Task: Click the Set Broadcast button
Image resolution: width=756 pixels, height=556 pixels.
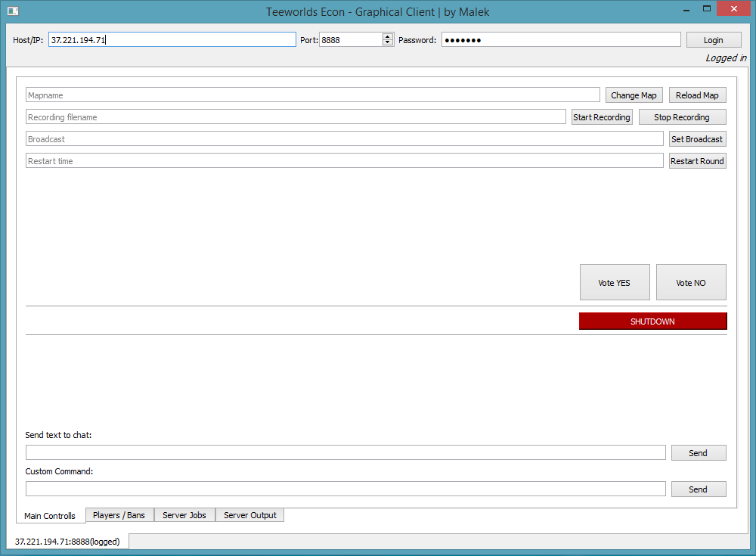Action: (x=697, y=139)
